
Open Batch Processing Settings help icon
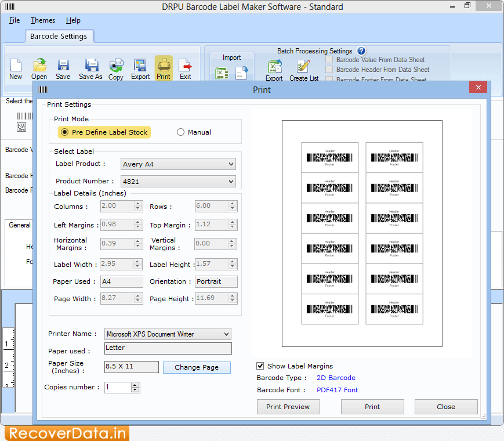[x=361, y=51]
